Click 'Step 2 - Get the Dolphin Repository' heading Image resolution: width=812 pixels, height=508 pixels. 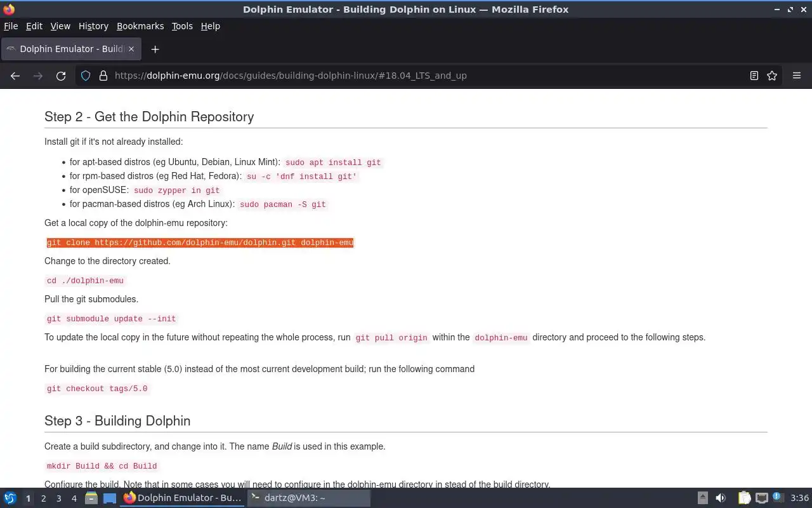tap(149, 117)
